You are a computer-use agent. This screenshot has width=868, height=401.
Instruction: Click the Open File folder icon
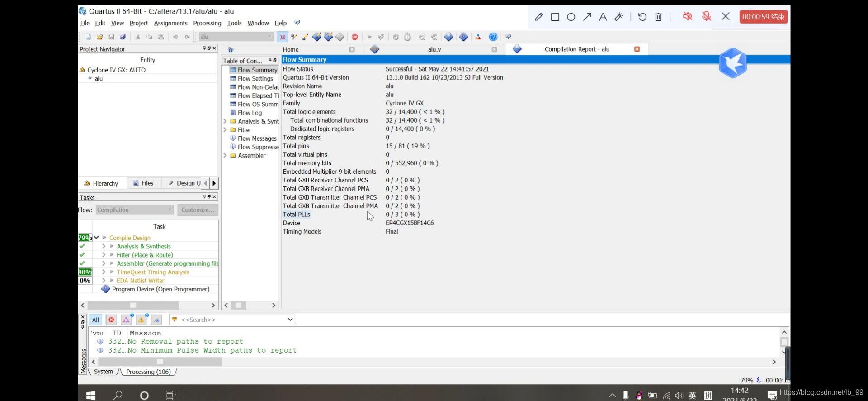click(x=99, y=37)
